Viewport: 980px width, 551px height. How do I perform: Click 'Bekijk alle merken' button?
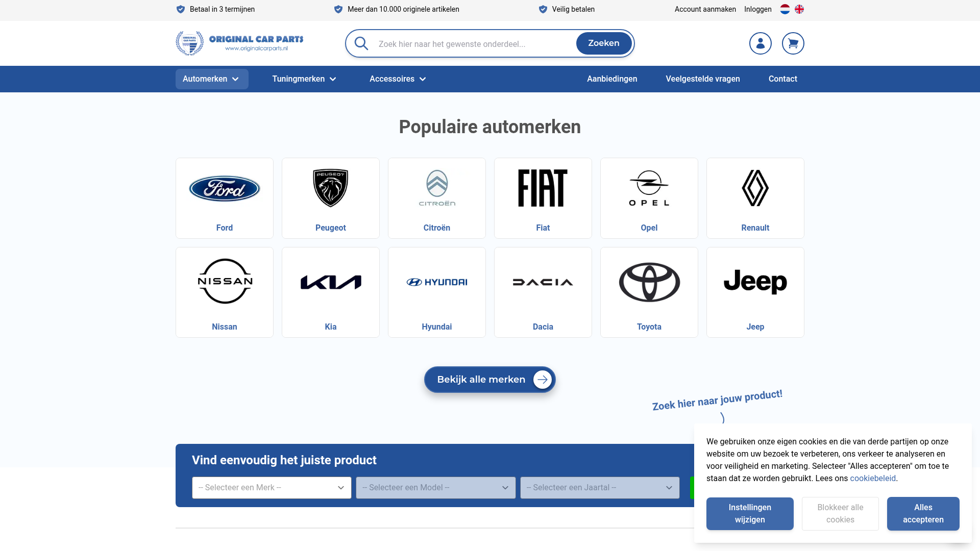coord(490,380)
